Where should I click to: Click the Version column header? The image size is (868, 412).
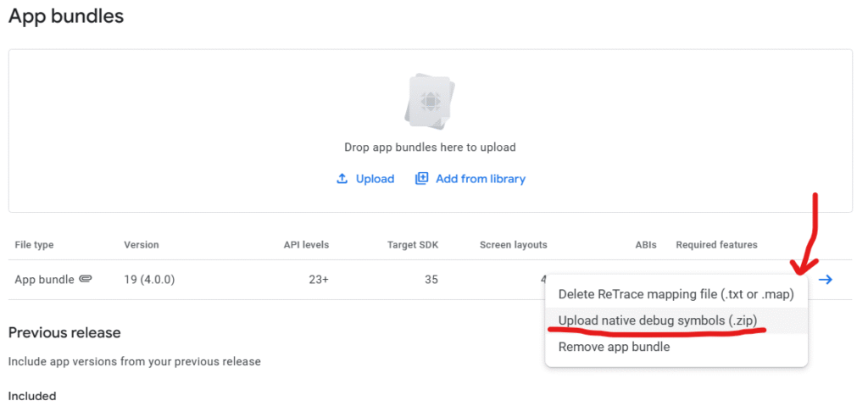[142, 245]
